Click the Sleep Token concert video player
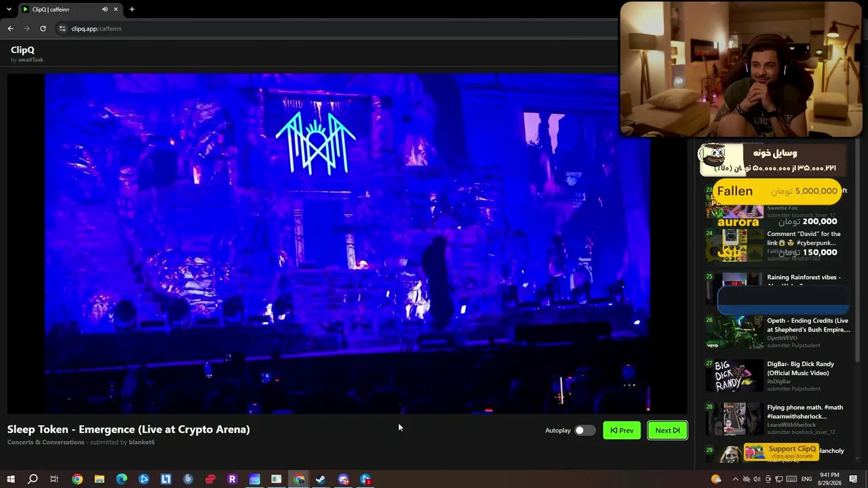 point(347,243)
